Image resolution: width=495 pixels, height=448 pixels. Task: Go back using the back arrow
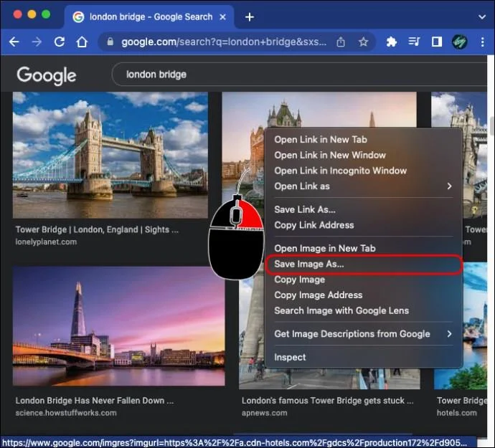pos(14,42)
